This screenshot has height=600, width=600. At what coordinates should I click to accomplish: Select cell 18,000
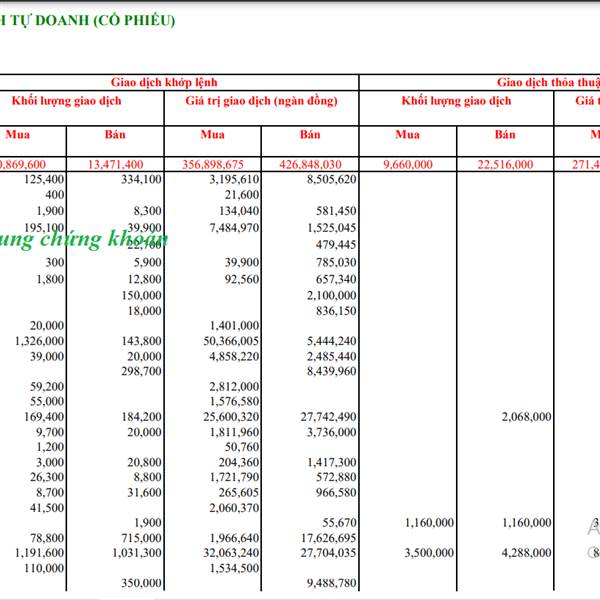coord(145,311)
